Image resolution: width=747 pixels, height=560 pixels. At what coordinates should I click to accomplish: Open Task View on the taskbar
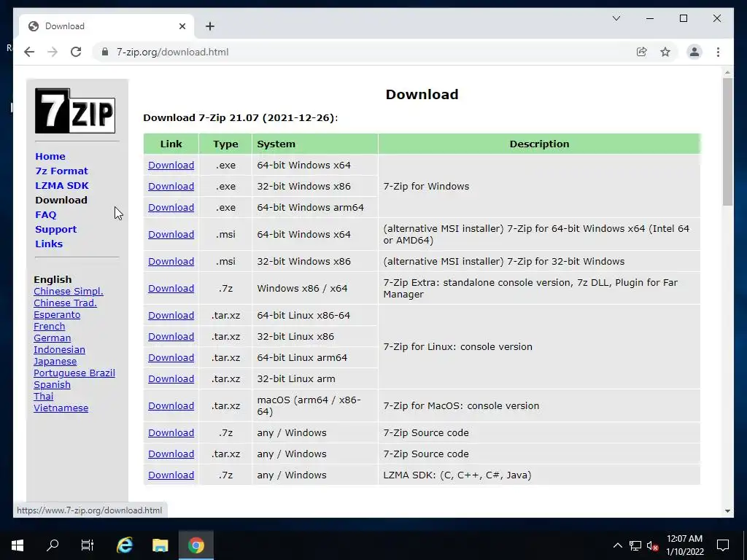88,545
